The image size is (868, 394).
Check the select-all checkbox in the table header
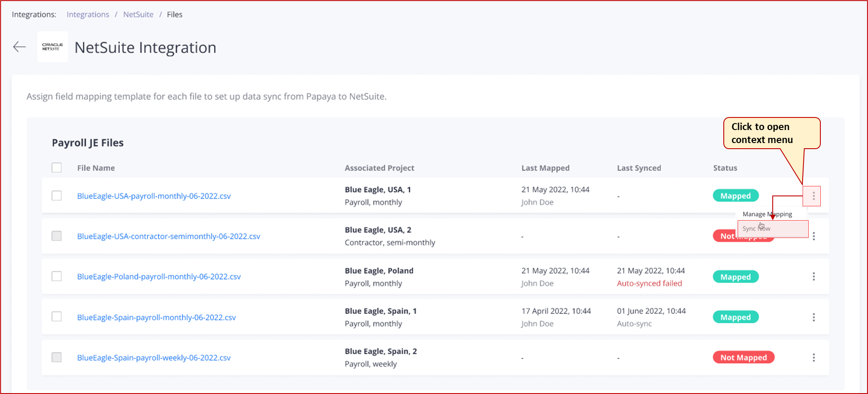(x=56, y=167)
